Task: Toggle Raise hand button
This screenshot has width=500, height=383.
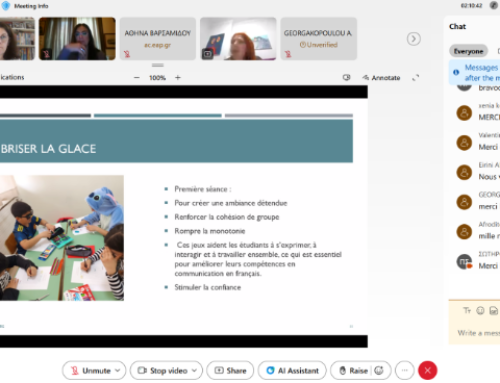Action: pos(353,370)
